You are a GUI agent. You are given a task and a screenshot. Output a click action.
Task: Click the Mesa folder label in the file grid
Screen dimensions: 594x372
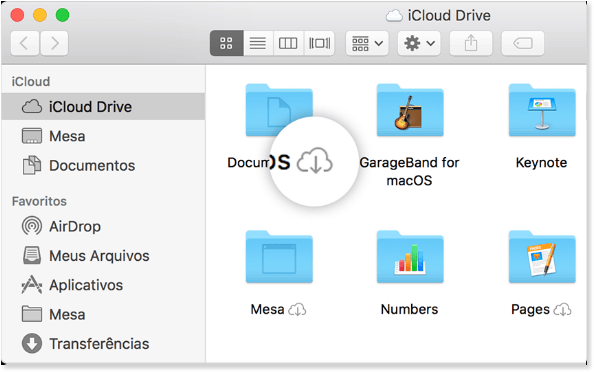[267, 309]
